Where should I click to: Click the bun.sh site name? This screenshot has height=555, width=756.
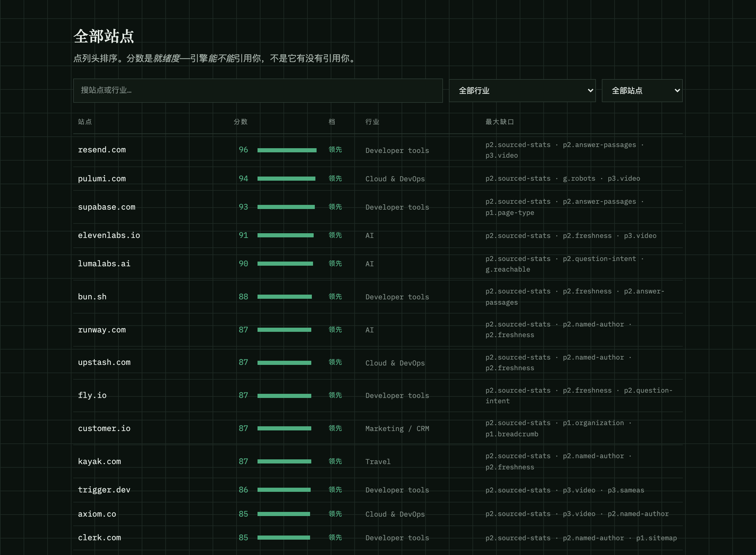tap(92, 297)
